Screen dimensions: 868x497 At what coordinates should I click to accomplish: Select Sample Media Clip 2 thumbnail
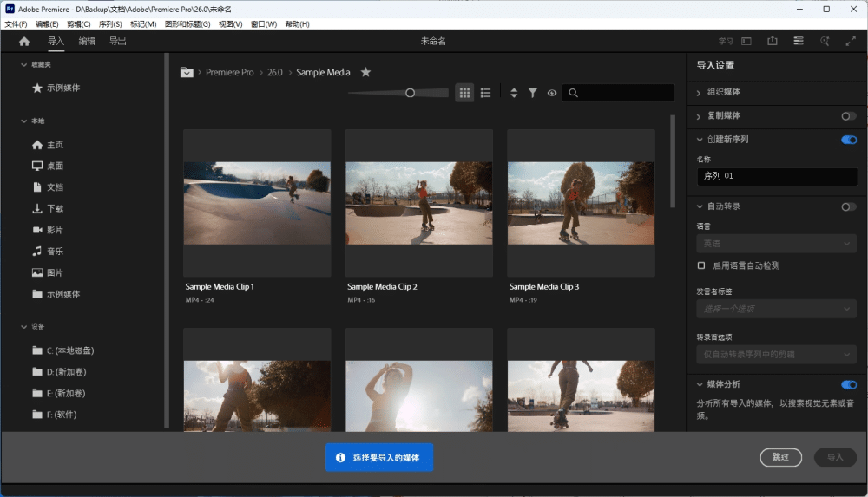pos(419,203)
